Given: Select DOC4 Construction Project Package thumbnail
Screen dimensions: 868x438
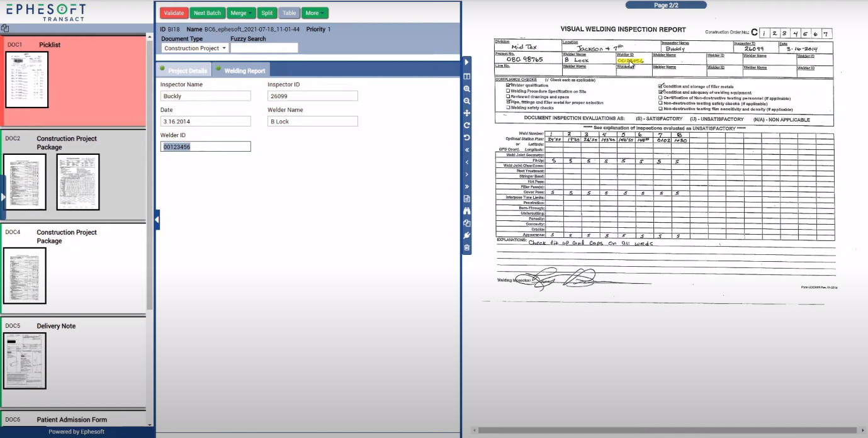Looking at the screenshot, I should coord(25,276).
